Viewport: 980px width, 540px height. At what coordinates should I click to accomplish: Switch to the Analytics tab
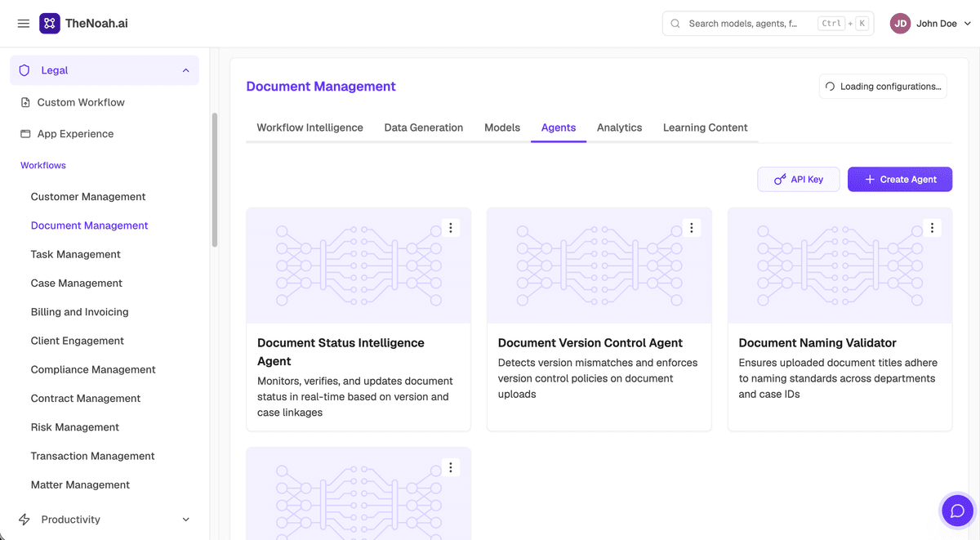tap(619, 127)
